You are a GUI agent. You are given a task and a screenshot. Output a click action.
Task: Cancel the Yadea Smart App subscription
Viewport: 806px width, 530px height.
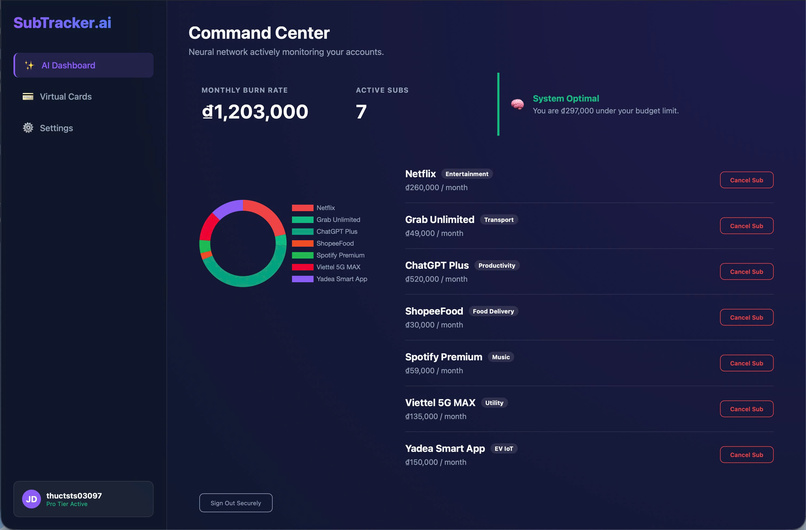746,454
